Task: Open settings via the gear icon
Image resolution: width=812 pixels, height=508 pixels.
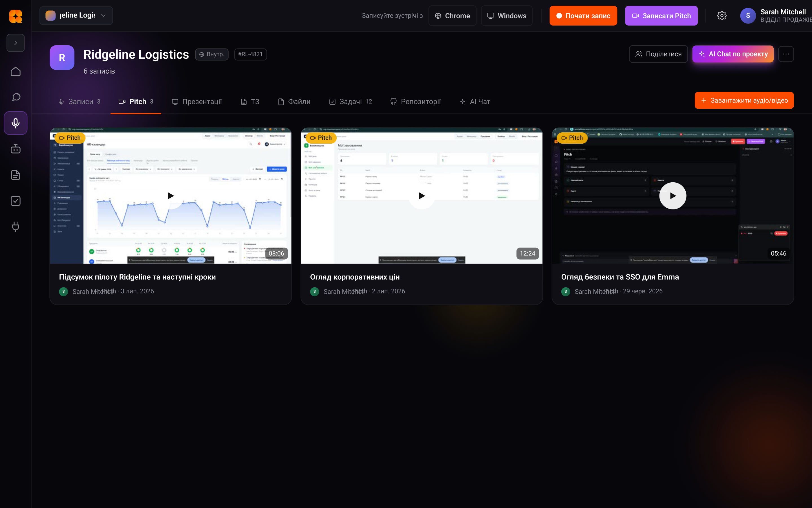Action: coord(722,16)
